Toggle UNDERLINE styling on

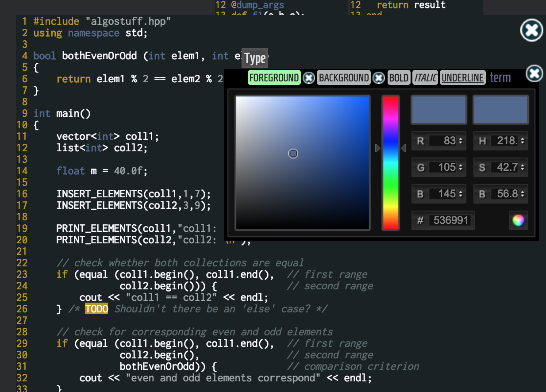462,77
